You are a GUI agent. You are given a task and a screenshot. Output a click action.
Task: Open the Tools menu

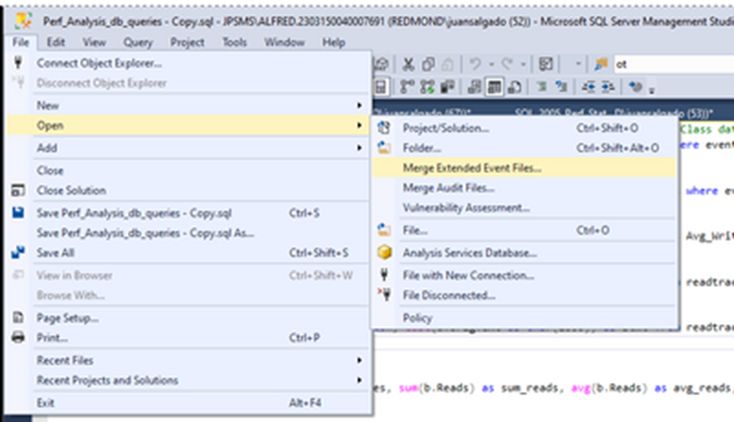(234, 42)
